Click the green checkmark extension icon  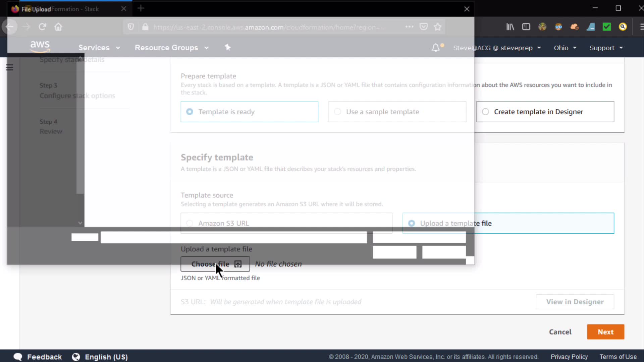[x=607, y=27]
